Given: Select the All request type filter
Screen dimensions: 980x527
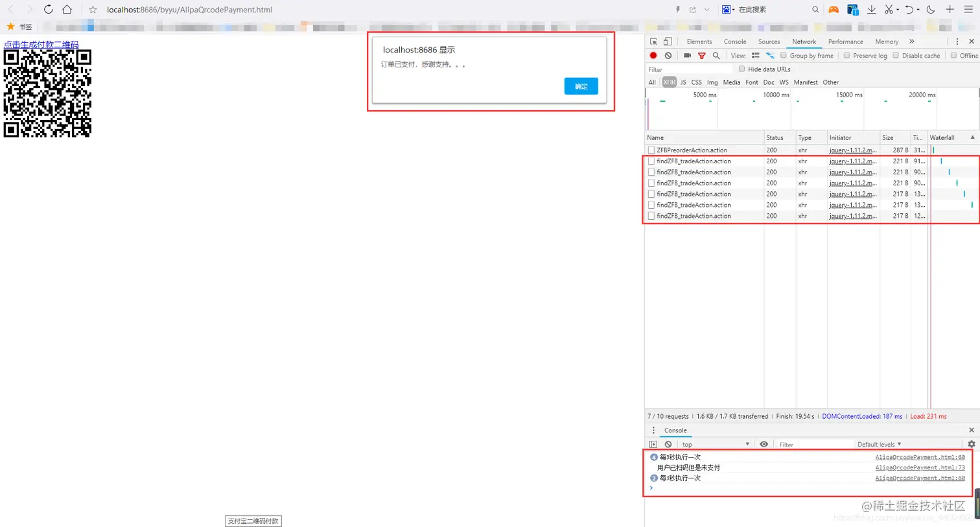Looking at the screenshot, I should tap(652, 82).
